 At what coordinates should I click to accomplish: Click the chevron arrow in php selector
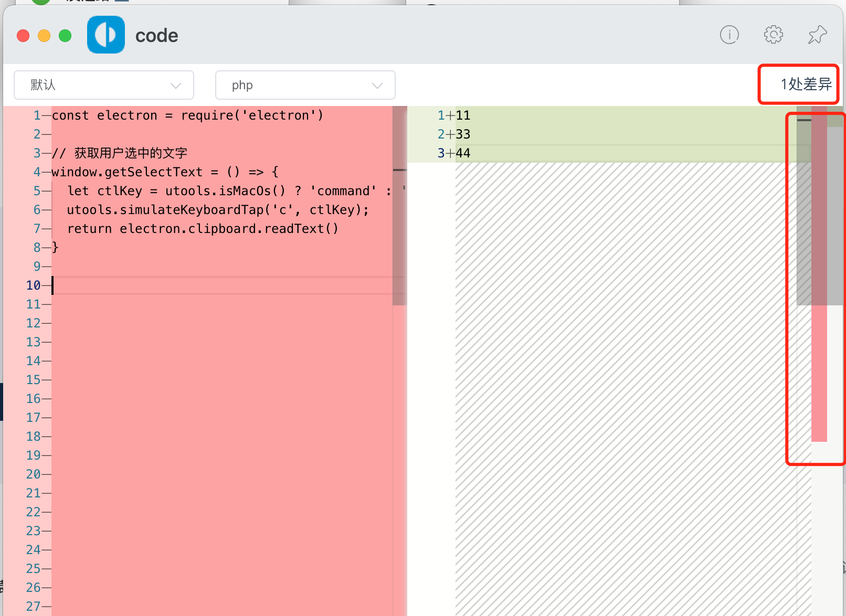377,86
